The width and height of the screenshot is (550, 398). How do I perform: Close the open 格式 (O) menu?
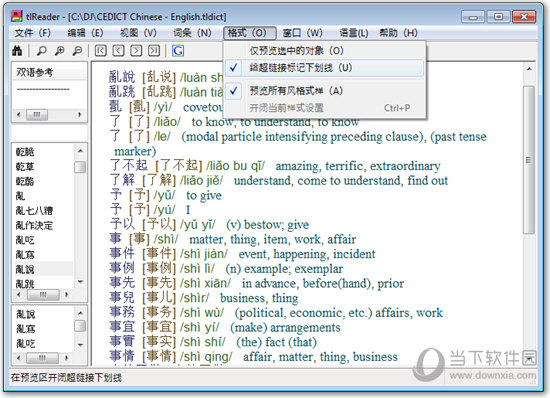click(250, 33)
